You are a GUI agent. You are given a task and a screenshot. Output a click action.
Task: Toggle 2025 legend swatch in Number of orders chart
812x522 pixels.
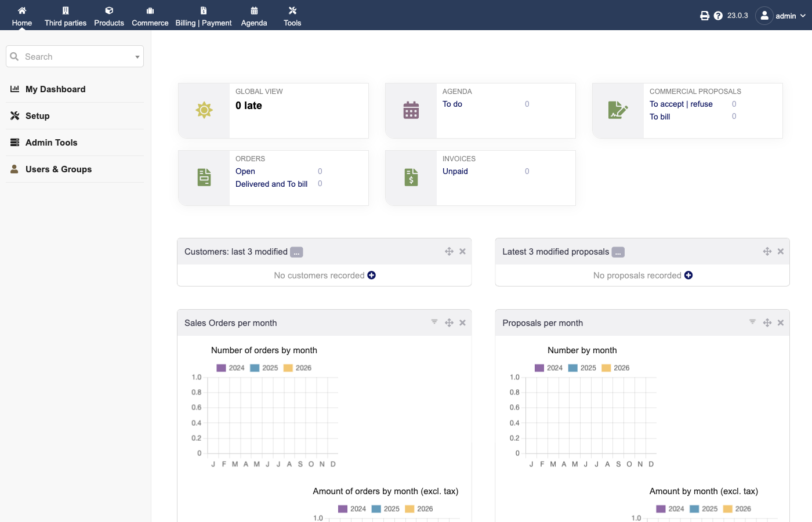pyautogui.click(x=255, y=368)
